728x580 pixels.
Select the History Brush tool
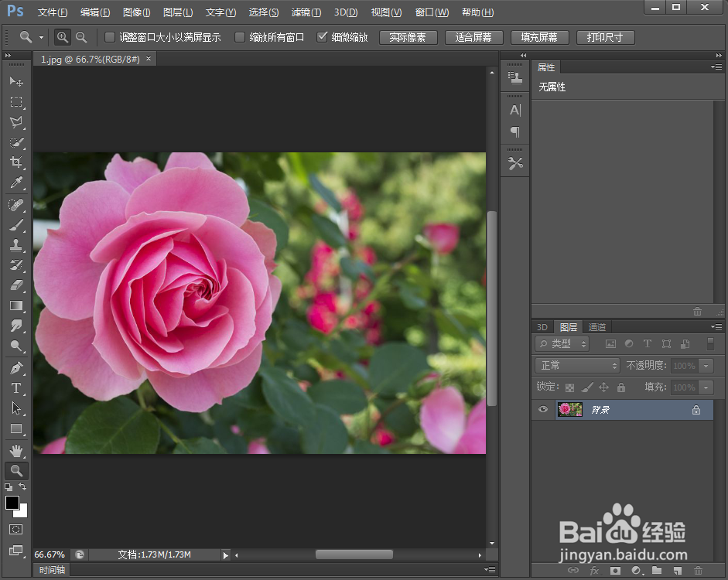tap(16, 265)
